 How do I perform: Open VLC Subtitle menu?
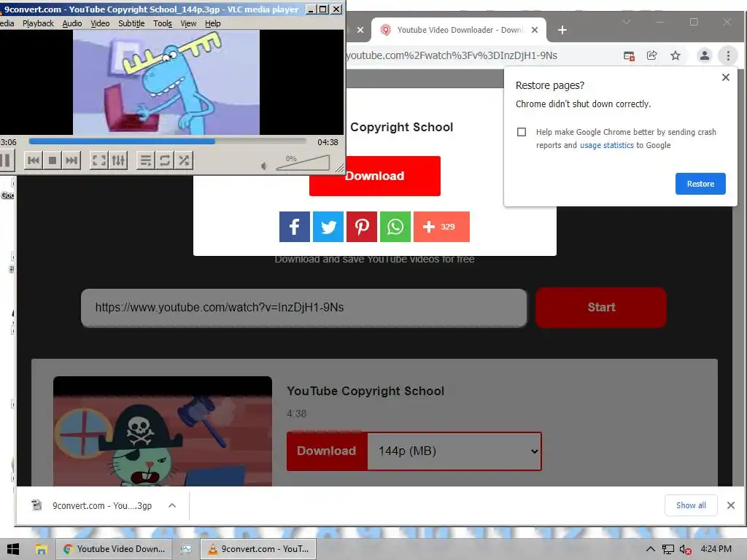[x=131, y=23]
